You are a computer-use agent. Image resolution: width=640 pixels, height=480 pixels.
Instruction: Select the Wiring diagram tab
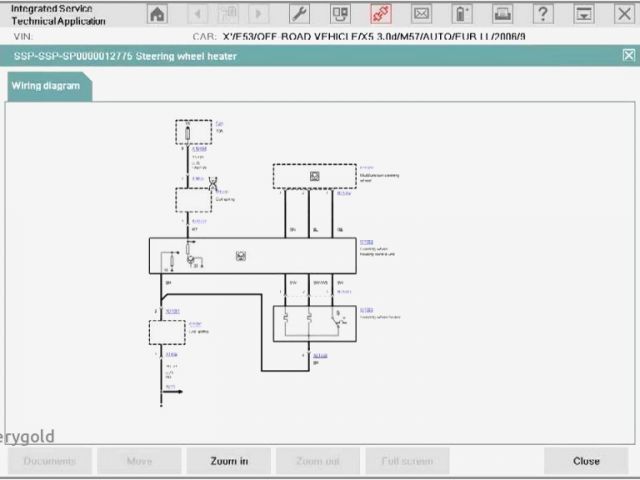tap(46, 86)
